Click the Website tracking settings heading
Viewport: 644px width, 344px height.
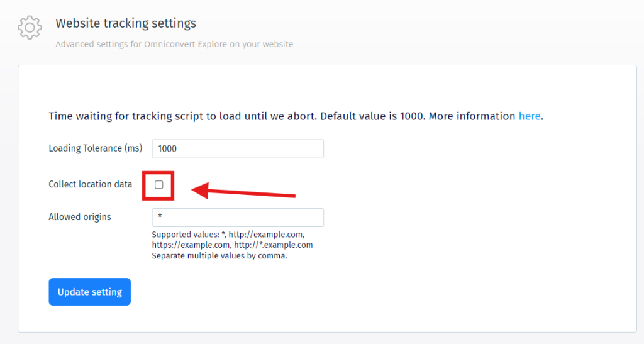point(126,23)
